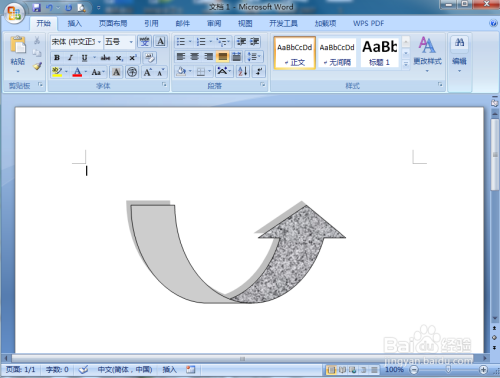Customize the quick access toolbar dropdown
The height and width of the screenshot is (378, 500).
pos(99,7)
